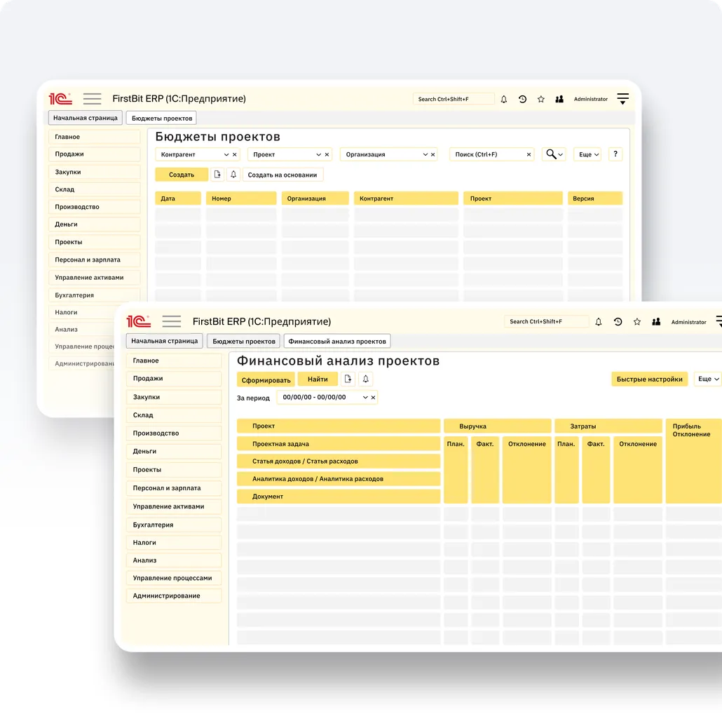Open the За период date range dropdown
Viewport: 722px width, 728px height.
364,398
